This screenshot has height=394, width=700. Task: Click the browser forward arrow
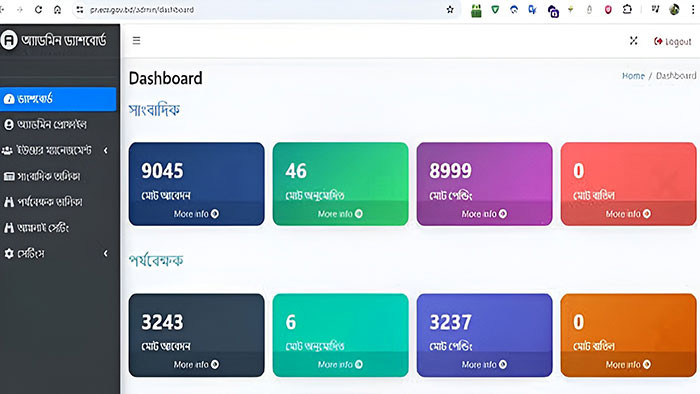click(x=20, y=9)
